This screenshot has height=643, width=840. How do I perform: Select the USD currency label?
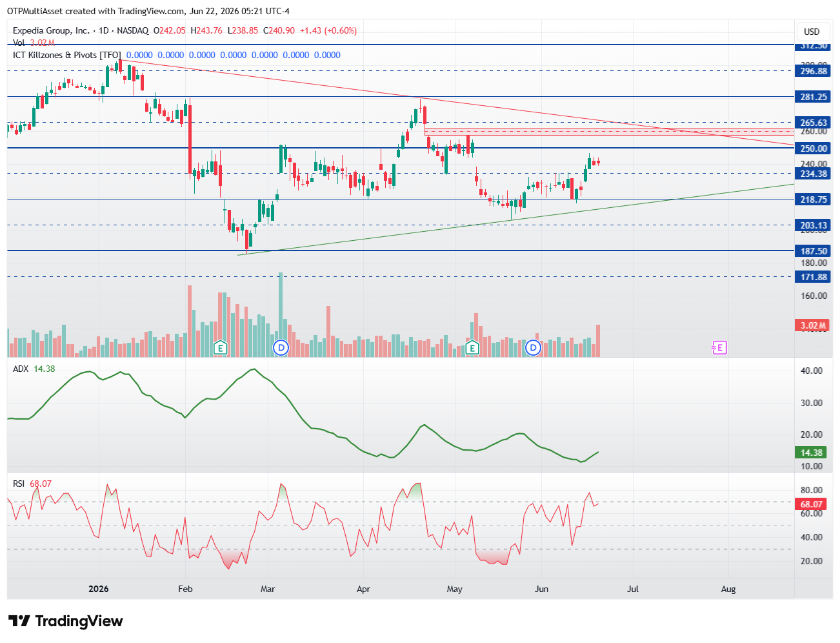(812, 32)
